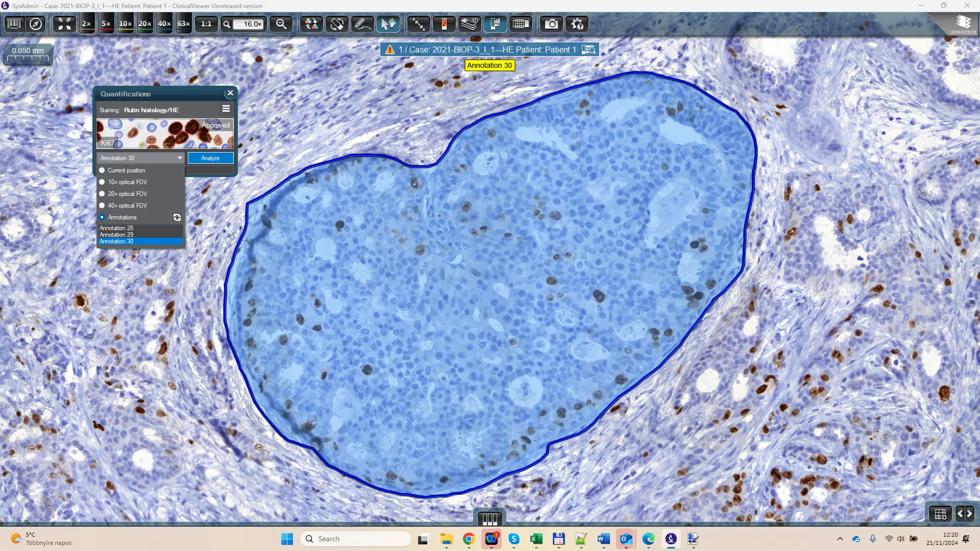Click the case title banner text
The width and height of the screenshot is (980, 551).
point(487,49)
